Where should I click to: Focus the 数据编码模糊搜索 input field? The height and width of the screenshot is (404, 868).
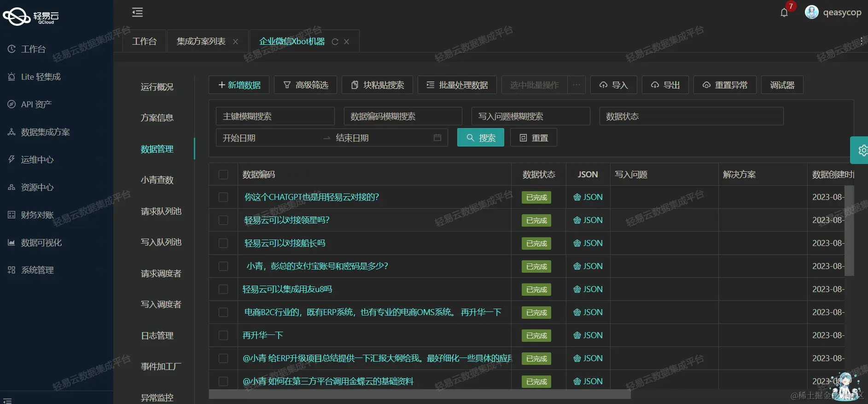click(x=402, y=116)
